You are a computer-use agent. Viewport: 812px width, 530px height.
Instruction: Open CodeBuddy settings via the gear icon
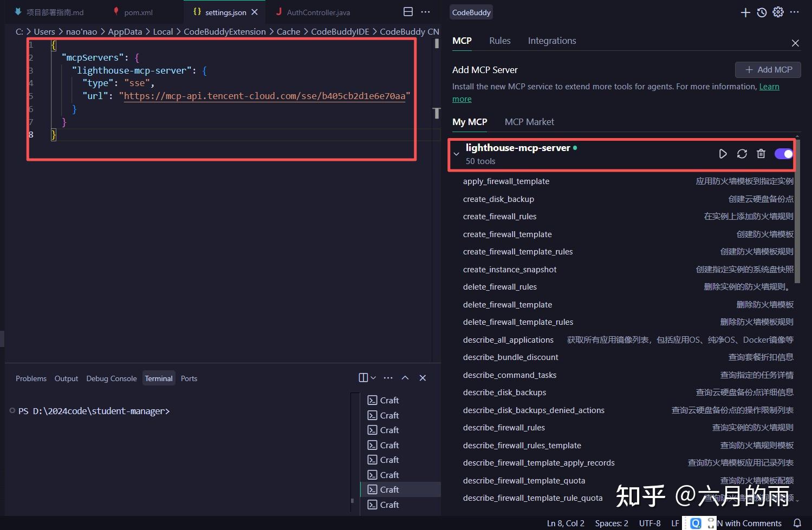coord(778,12)
